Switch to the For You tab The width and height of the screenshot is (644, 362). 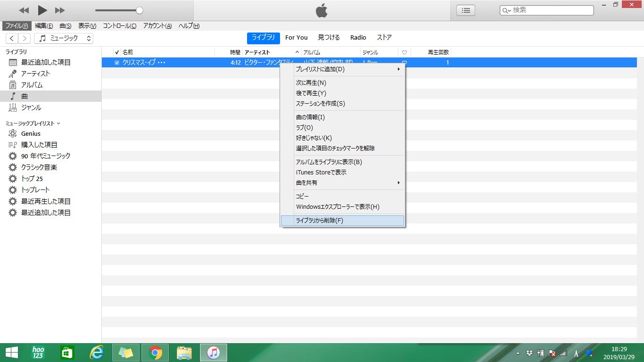(297, 38)
